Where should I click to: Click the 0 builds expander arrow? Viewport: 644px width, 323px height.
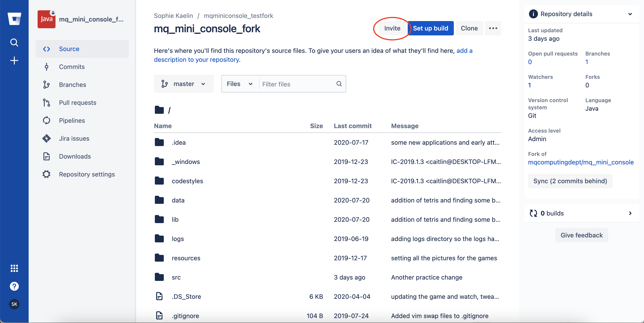[x=630, y=213]
